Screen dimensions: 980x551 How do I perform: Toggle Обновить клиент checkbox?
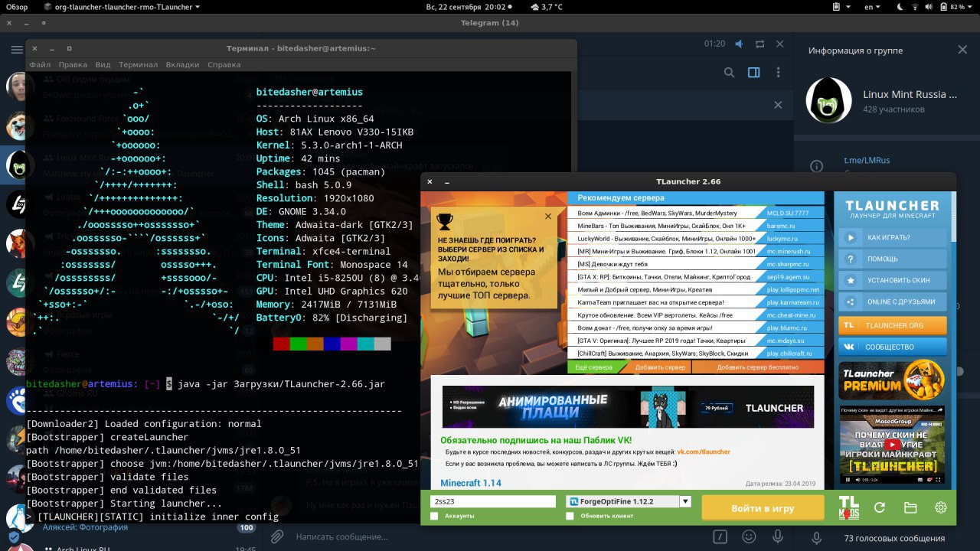click(x=570, y=516)
